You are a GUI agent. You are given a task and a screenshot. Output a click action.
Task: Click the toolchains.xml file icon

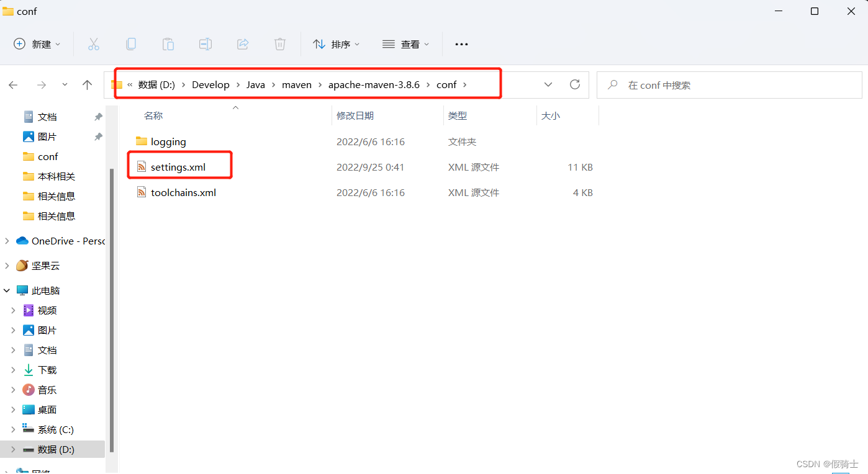click(141, 192)
